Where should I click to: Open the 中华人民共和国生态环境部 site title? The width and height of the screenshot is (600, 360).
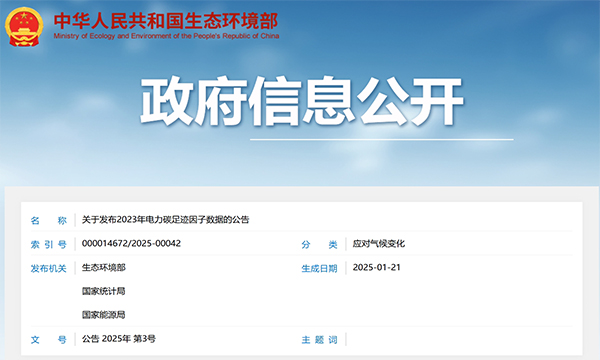pos(166,21)
